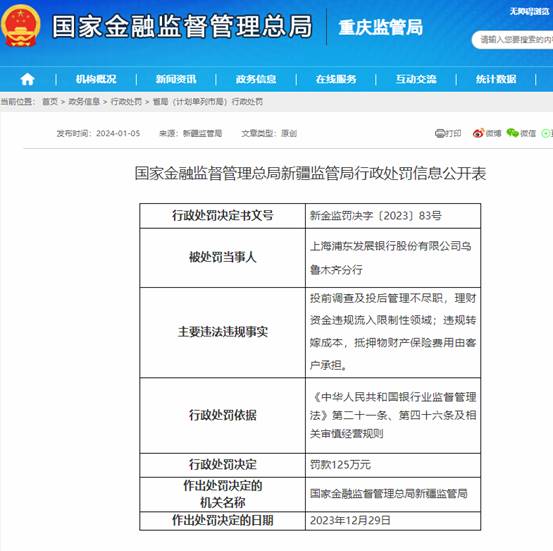
Task: Share via the WeChat icon
Action: 512,133
